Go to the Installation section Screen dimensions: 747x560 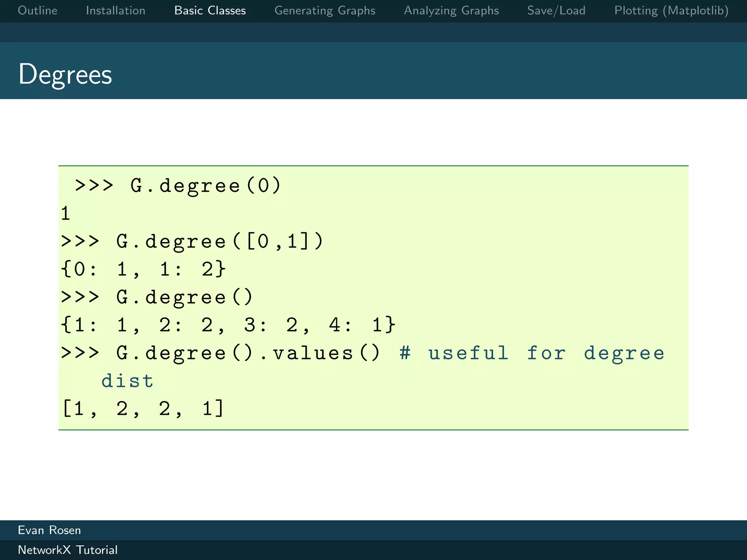coord(116,11)
